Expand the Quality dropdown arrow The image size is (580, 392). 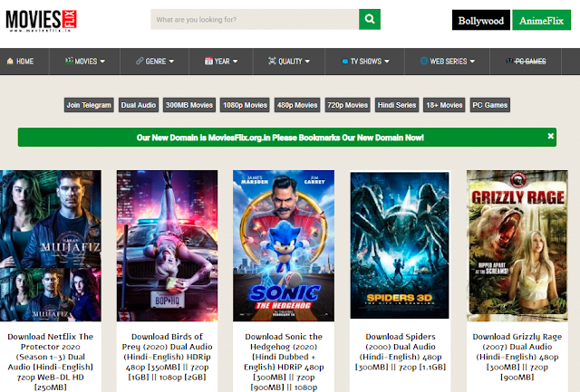pos(307,62)
